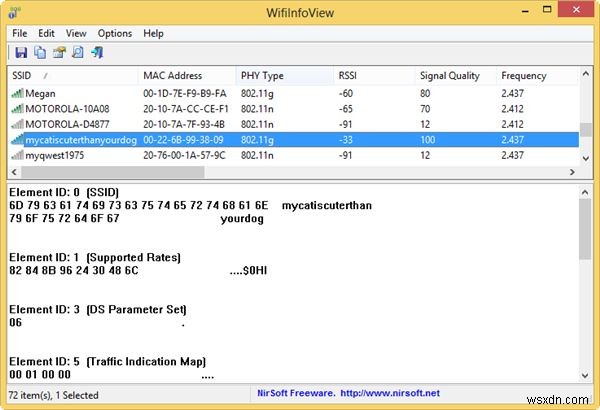Viewport: 600px width, 410px height.
Task: Open the Edit menu
Action: (46, 33)
